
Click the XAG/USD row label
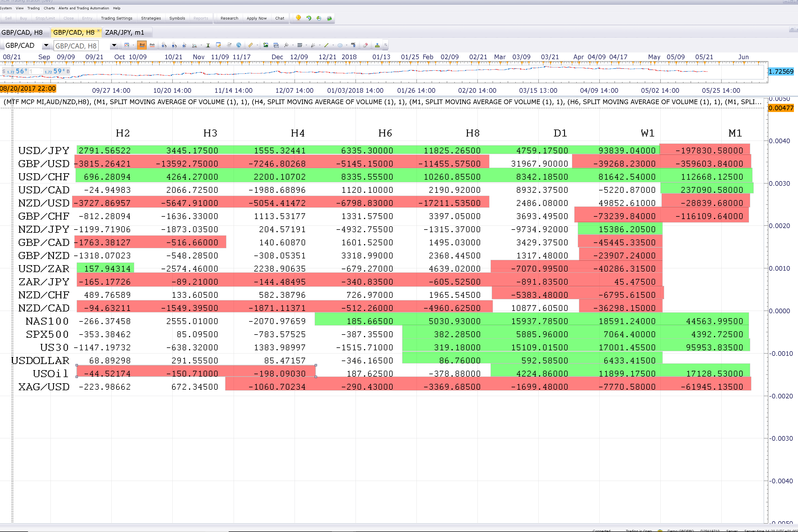(x=44, y=387)
